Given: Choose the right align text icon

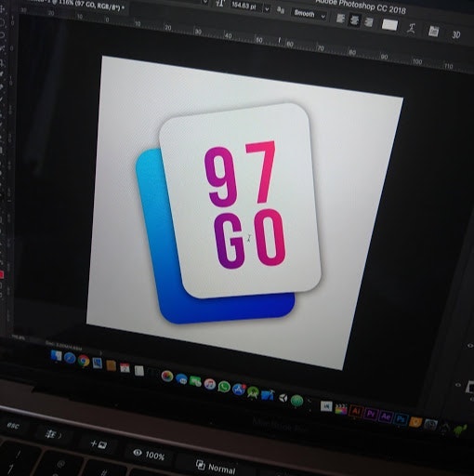Looking at the screenshot, I should coord(369,22).
